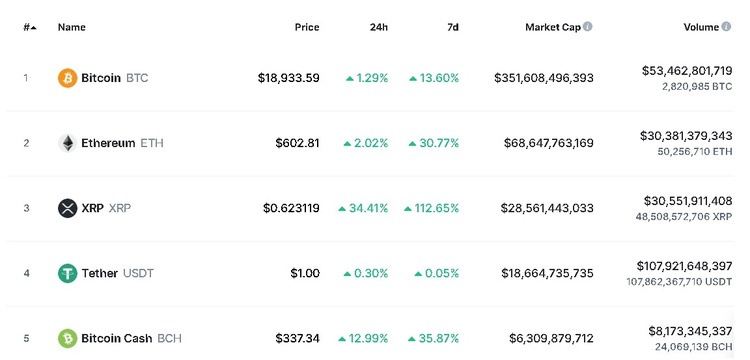Open the Ethereum ETH name link

point(122,143)
